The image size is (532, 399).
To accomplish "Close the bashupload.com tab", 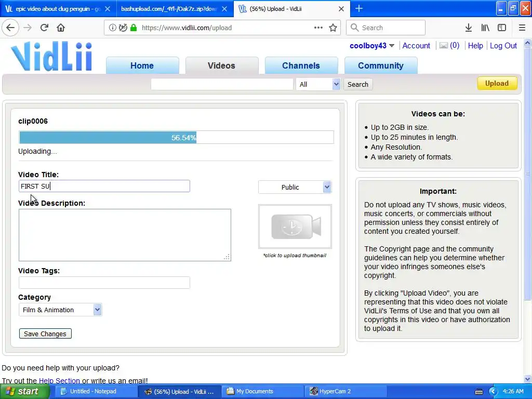I will [224, 9].
